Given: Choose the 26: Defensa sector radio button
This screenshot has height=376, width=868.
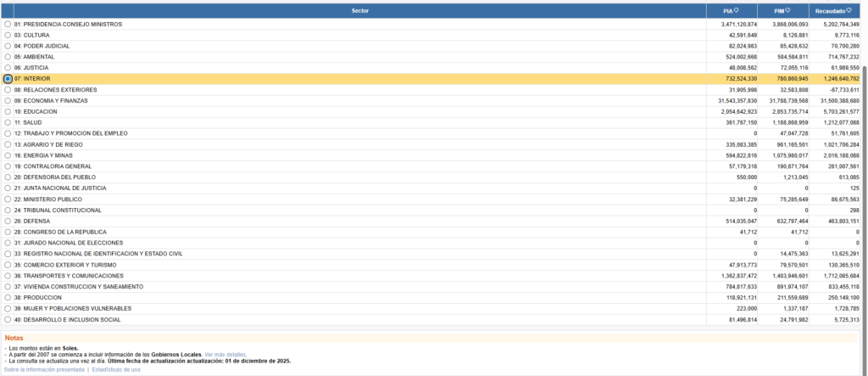Looking at the screenshot, I should [x=8, y=221].
